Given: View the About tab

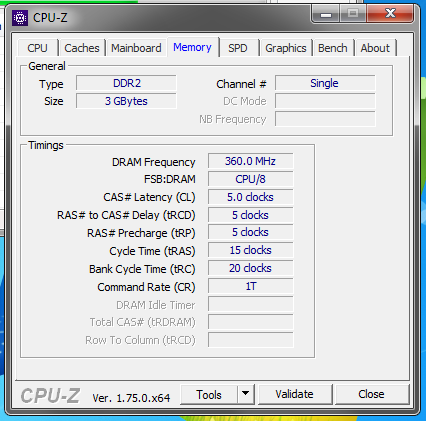Looking at the screenshot, I should (x=375, y=48).
